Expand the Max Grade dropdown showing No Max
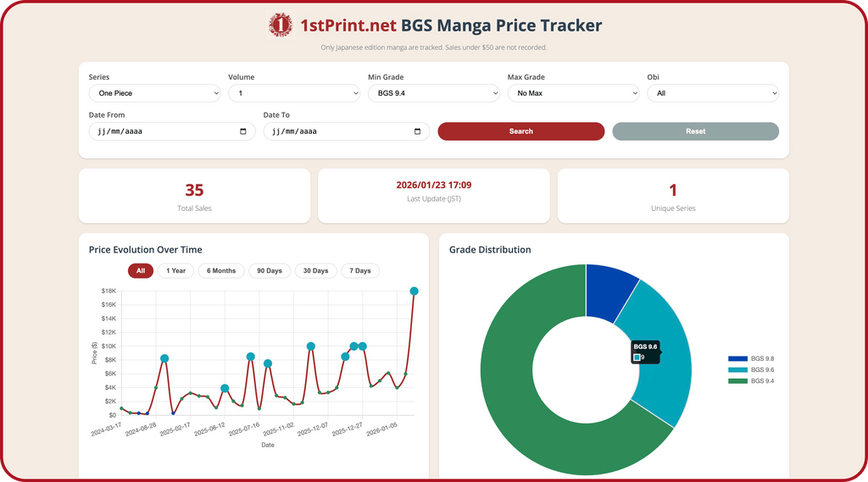 (574, 93)
